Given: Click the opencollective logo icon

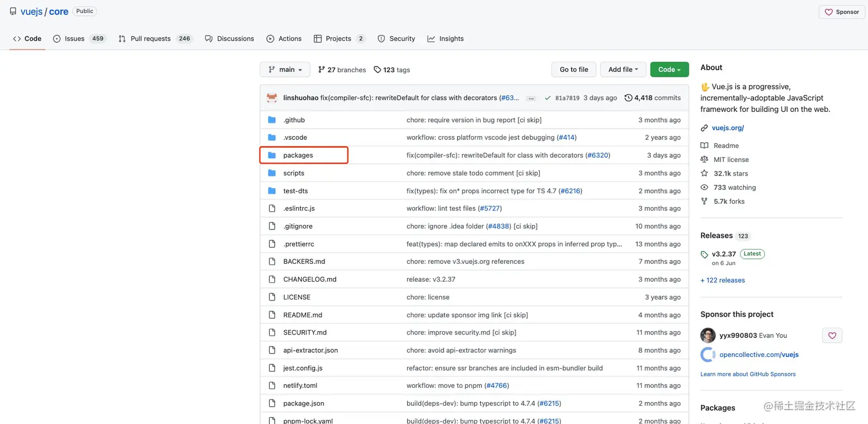Looking at the screenshot, I should click(x=708, y=355).
